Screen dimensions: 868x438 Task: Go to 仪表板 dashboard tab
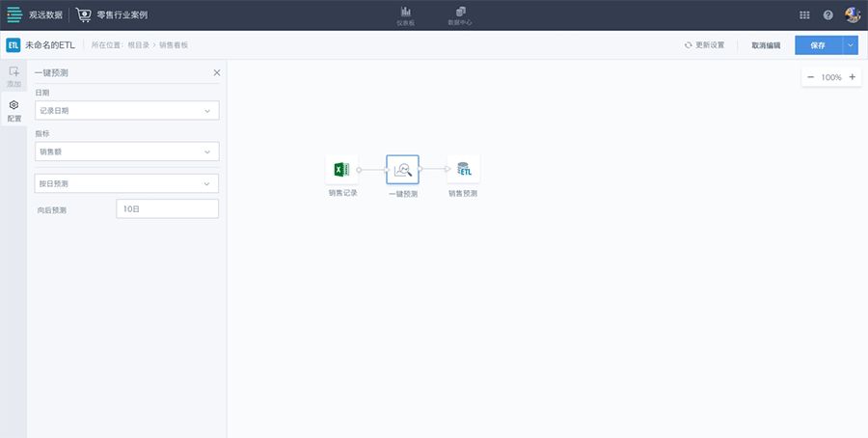[406, 15]
